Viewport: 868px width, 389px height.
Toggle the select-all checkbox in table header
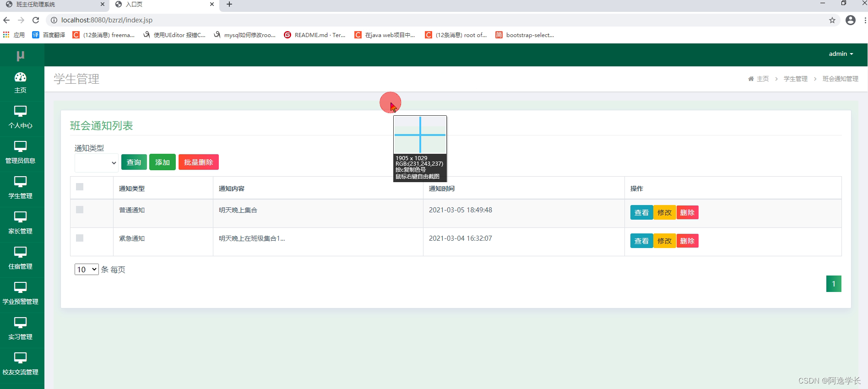click(x=80, y=187)
